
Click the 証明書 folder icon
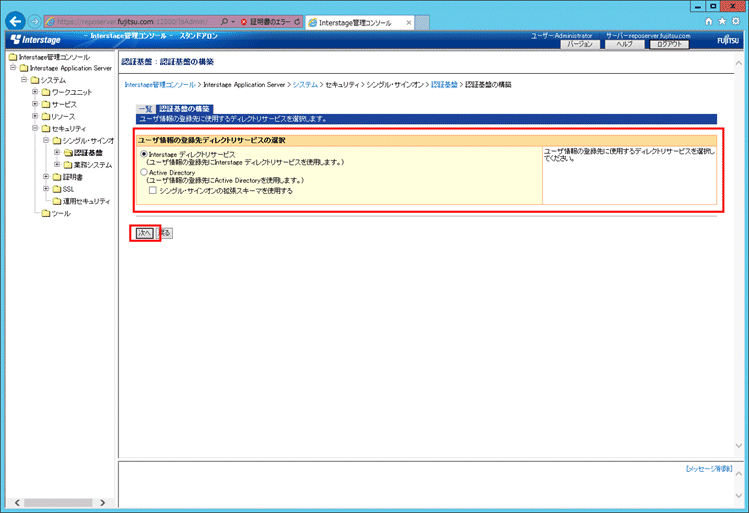pos(57,177)
